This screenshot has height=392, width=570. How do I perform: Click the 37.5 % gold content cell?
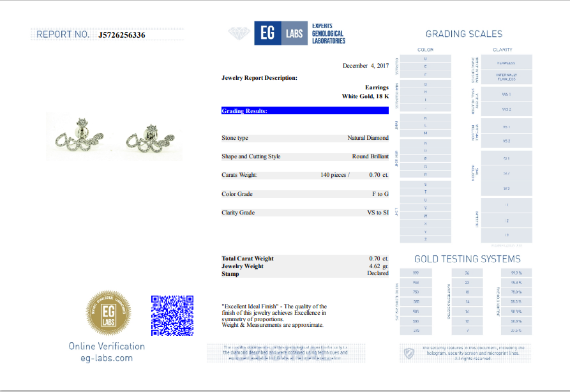click(x=516, y=330)
